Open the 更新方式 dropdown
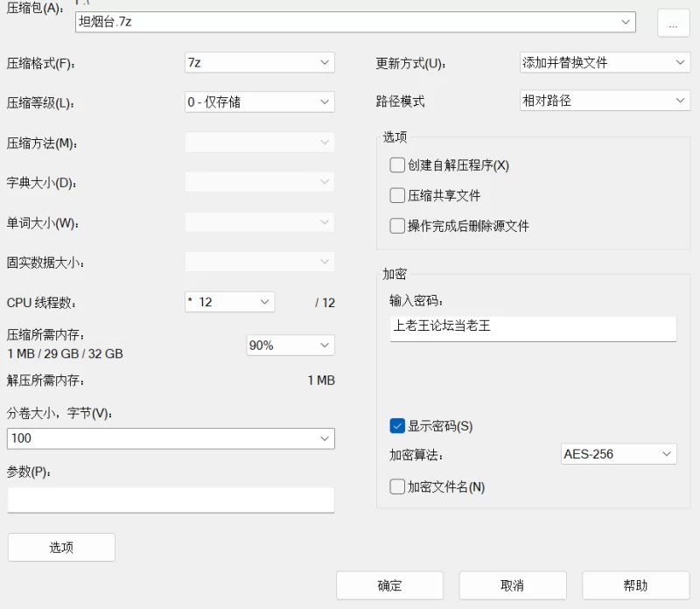Viewport: 700px width, 609px height. click(605, 62)
